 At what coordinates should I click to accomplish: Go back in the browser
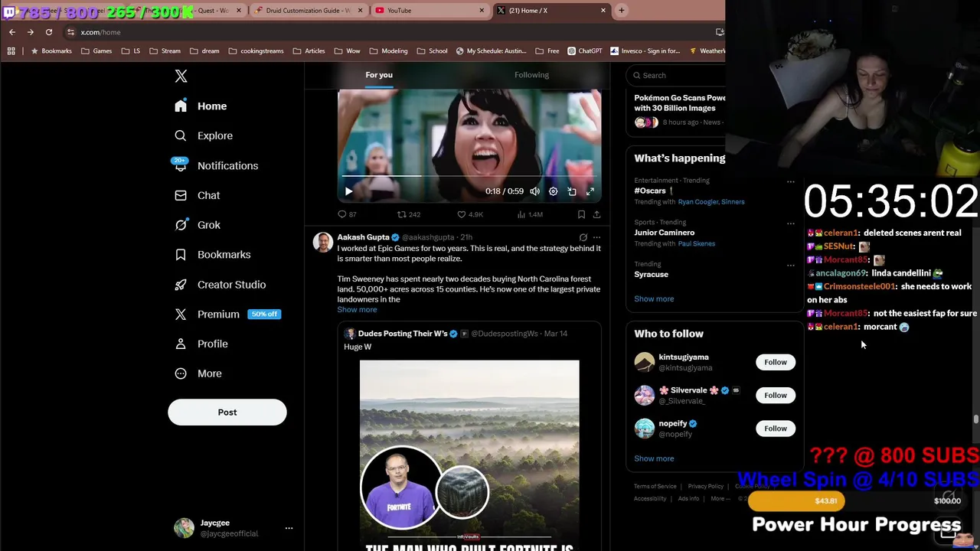[x=12, y=32]
